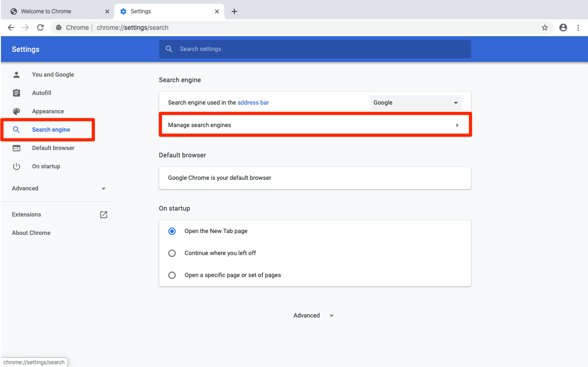Screen dimensions: 588x367
Task: Click the Search engine magnifier icon
Action: pos(17,129)
